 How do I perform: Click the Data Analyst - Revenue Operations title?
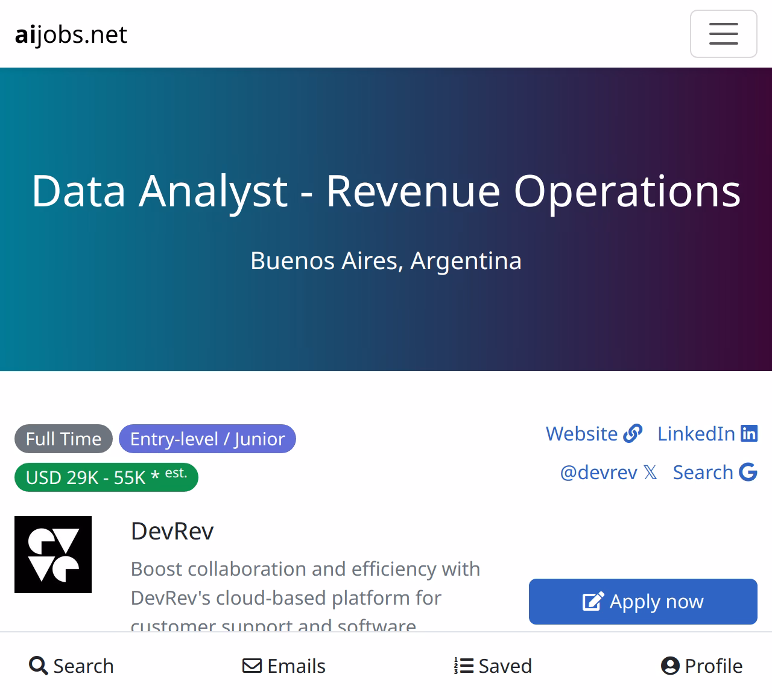pos(386,191)
